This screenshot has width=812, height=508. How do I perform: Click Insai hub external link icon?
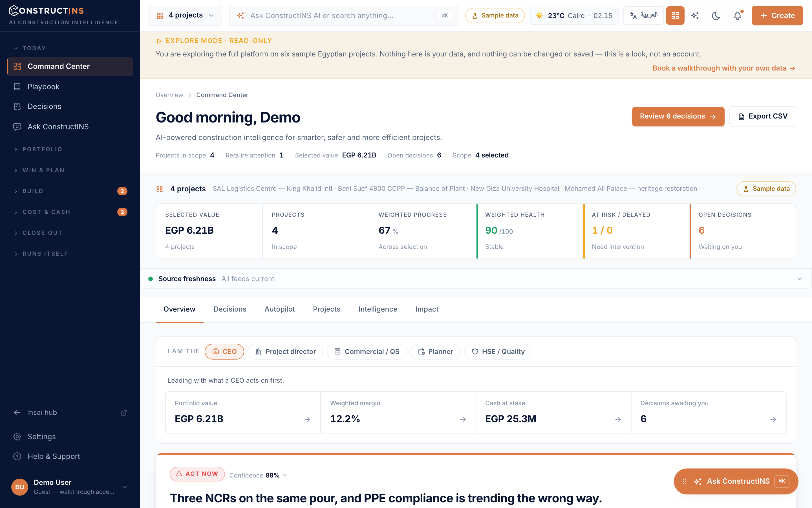point(124,413)
